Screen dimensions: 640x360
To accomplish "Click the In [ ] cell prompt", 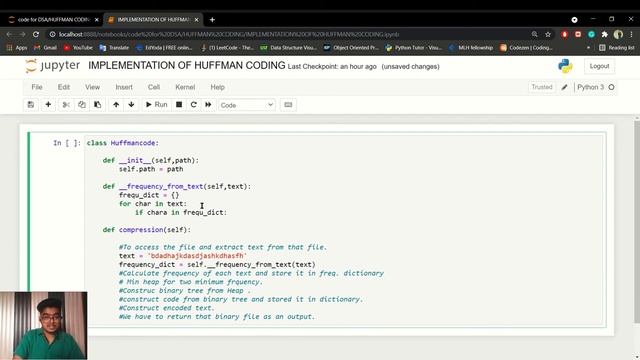I will (67, 143).
